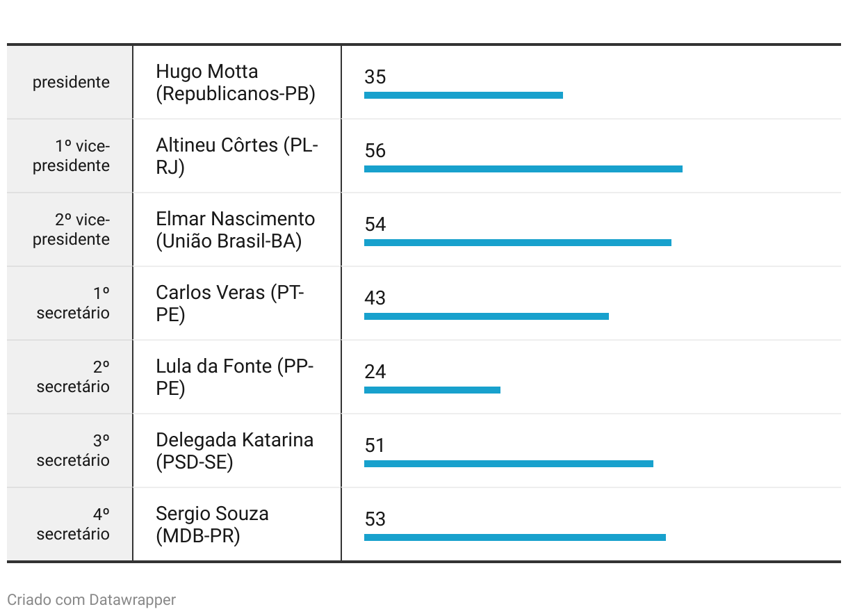Click the 4º secretário row label
The image size is (848, 616).
click(x=73, y=524)
